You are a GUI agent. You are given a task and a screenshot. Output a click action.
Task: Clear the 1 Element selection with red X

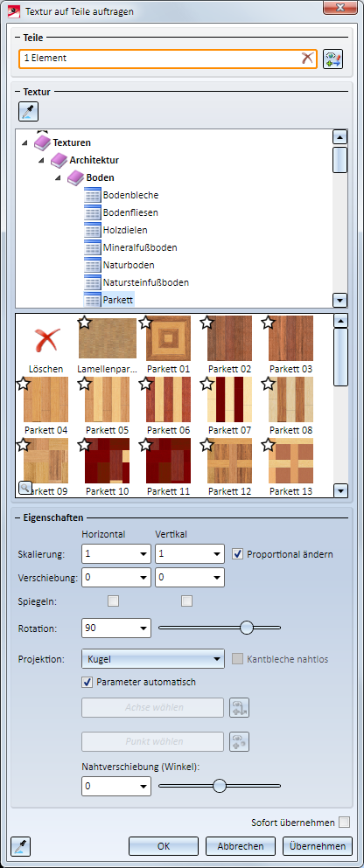(x=307, y=58)
